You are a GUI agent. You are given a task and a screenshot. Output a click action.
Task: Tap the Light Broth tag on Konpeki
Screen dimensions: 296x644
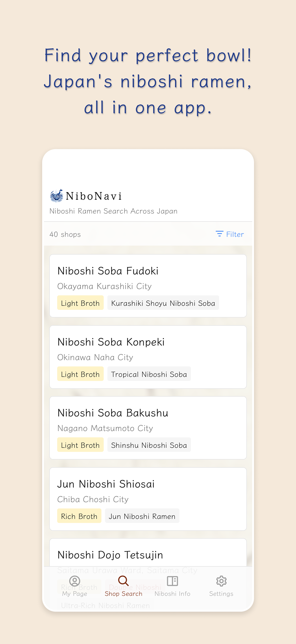[80, 374]
